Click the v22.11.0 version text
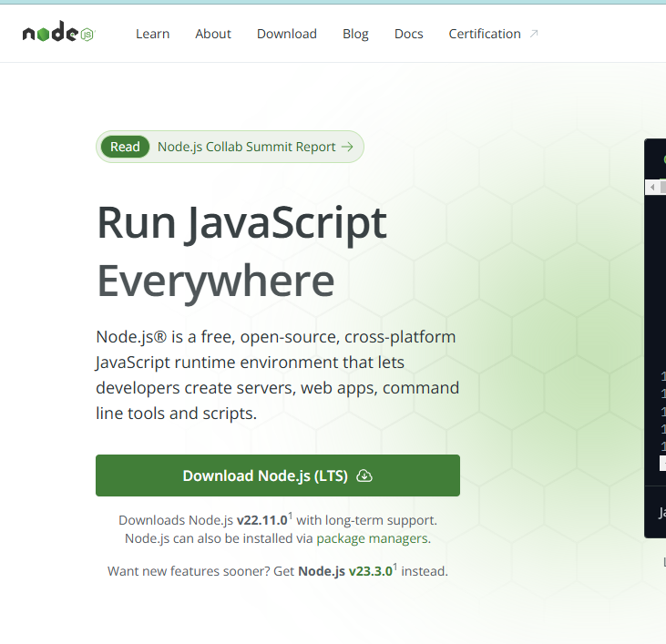 click(x=262, y=520)
